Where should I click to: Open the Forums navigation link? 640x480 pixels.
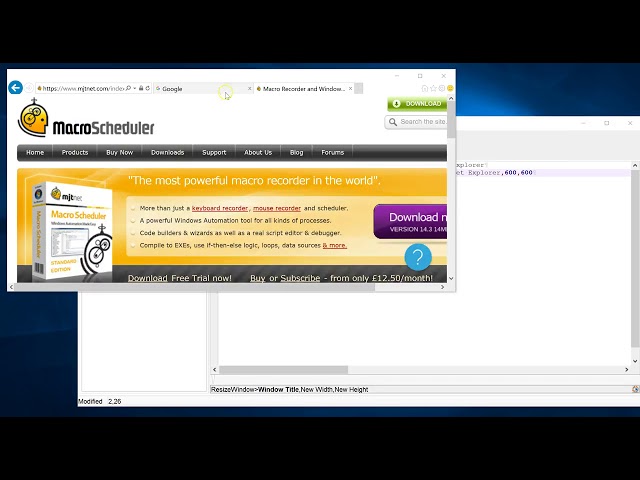[x=333, y=152]
